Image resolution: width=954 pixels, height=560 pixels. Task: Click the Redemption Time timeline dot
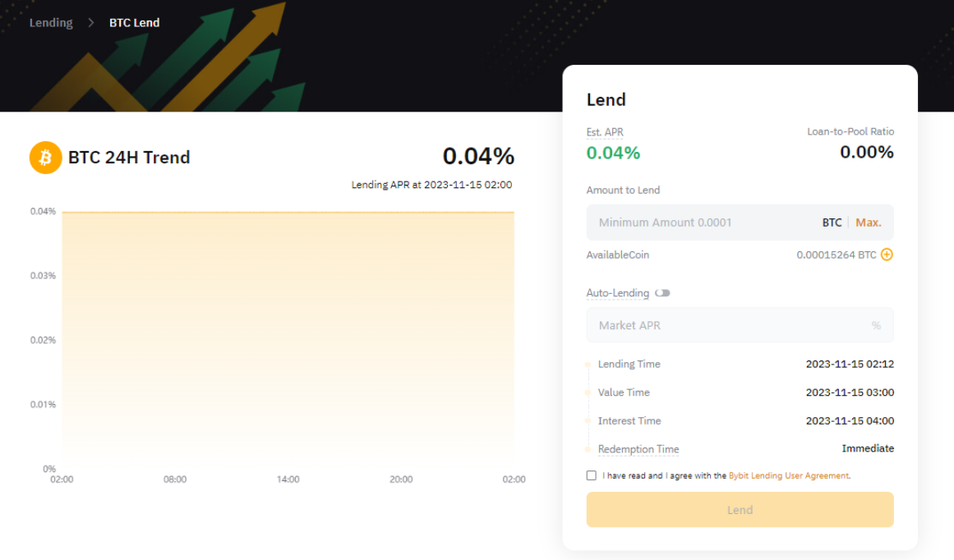pos(587,449)
